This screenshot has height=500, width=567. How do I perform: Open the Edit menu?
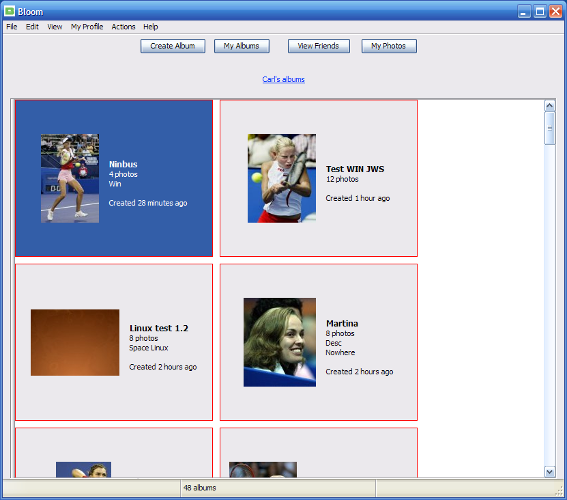click(32, 27)
